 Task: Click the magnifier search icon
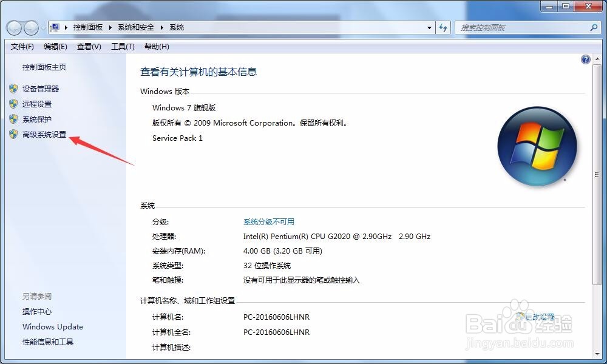594,28
